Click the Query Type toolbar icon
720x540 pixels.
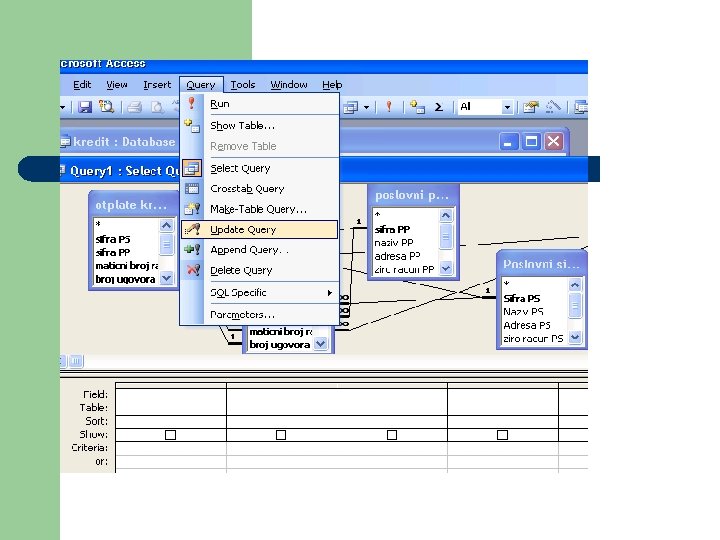click(x=351, y=107)
